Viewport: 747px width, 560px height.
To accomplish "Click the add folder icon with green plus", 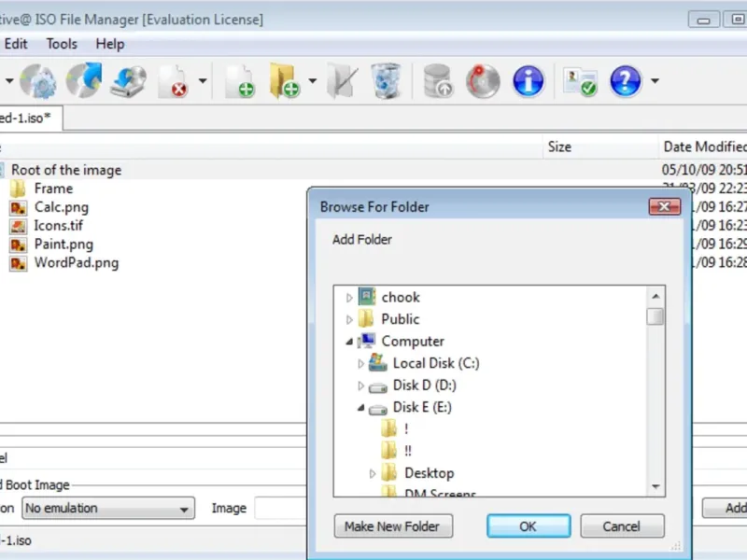I will 285,81.
